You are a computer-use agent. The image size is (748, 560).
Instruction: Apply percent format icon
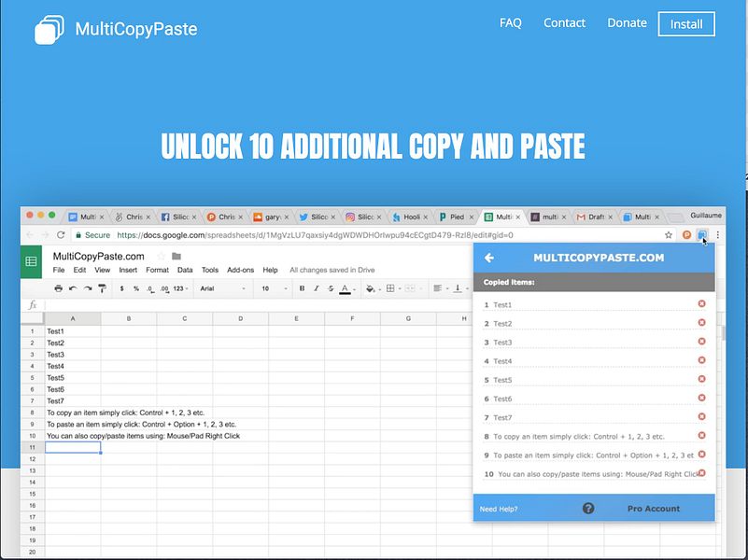(135, 288)
